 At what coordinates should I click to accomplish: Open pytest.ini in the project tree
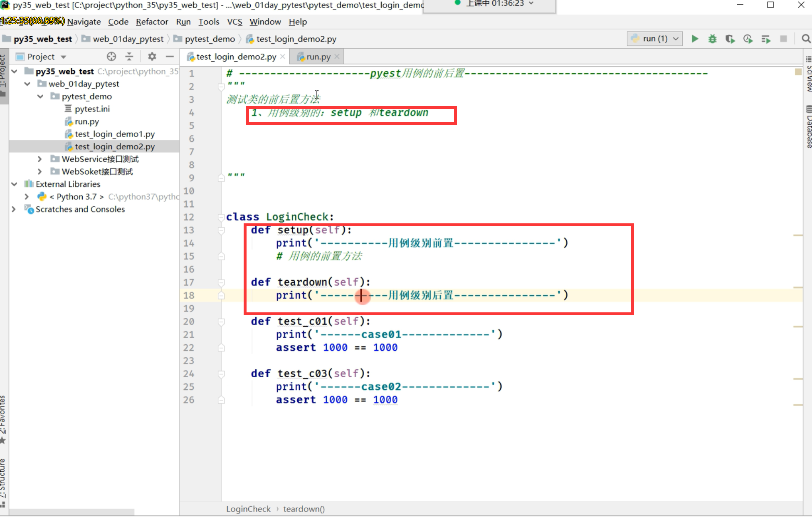coord(92,109)
